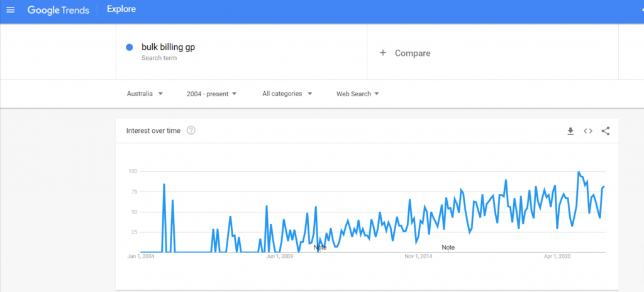Image resolution: width=644 pixels, height=292 pixels.
Task: Click the blue search term color dot
Action: pos(130,47)
